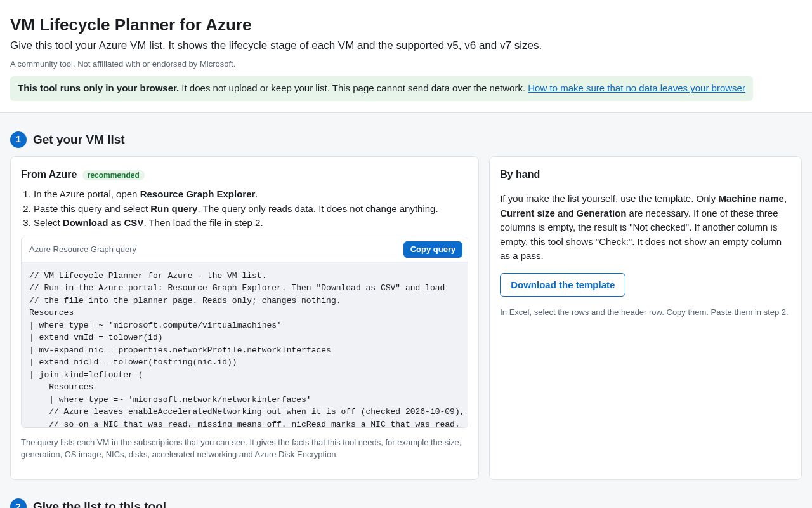Click the 'From Azure' card title
Viewport: 812px width, 508px height.
[x=49, y=175]
